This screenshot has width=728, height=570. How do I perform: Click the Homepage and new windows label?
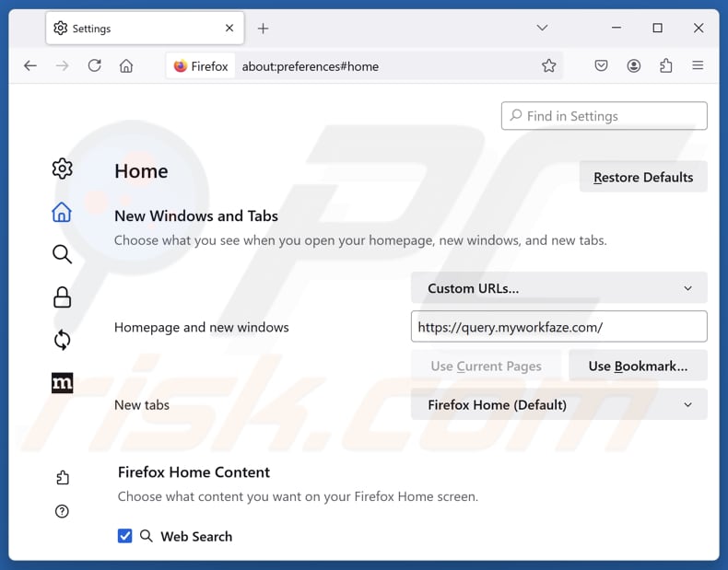click(202, 328)
